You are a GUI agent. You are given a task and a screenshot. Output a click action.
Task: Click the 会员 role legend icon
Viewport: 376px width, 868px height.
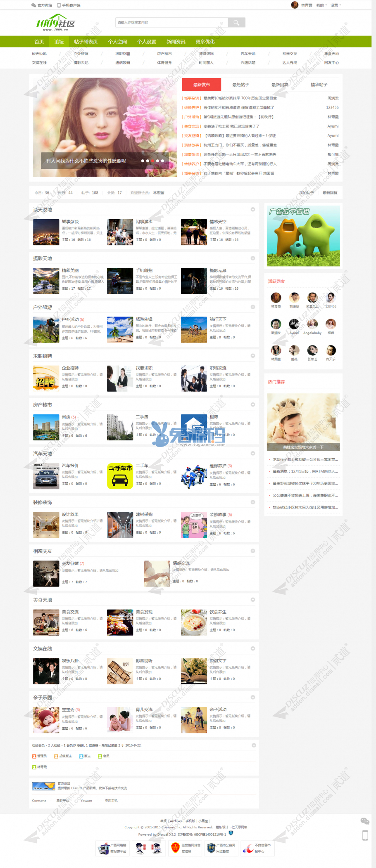click(x=100, y=756)
